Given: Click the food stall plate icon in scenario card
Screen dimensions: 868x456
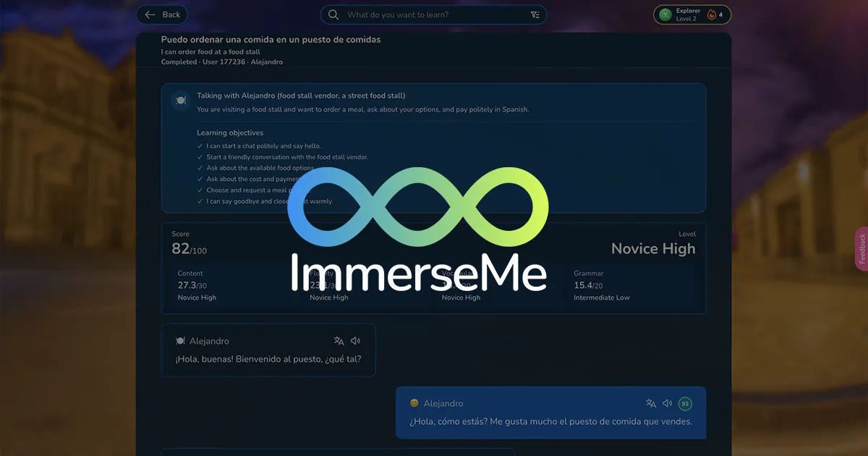Looking at the screenshot, I should click(x=181, y=100).
